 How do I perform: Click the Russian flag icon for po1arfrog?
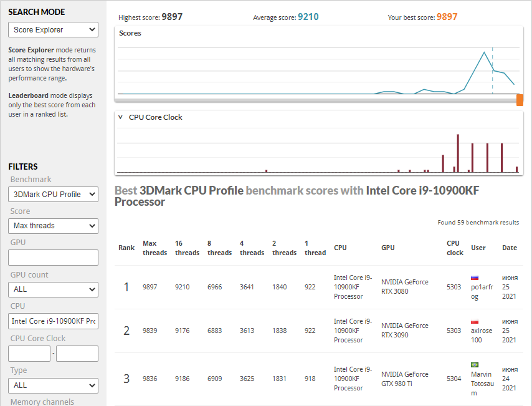coord(475,278)
